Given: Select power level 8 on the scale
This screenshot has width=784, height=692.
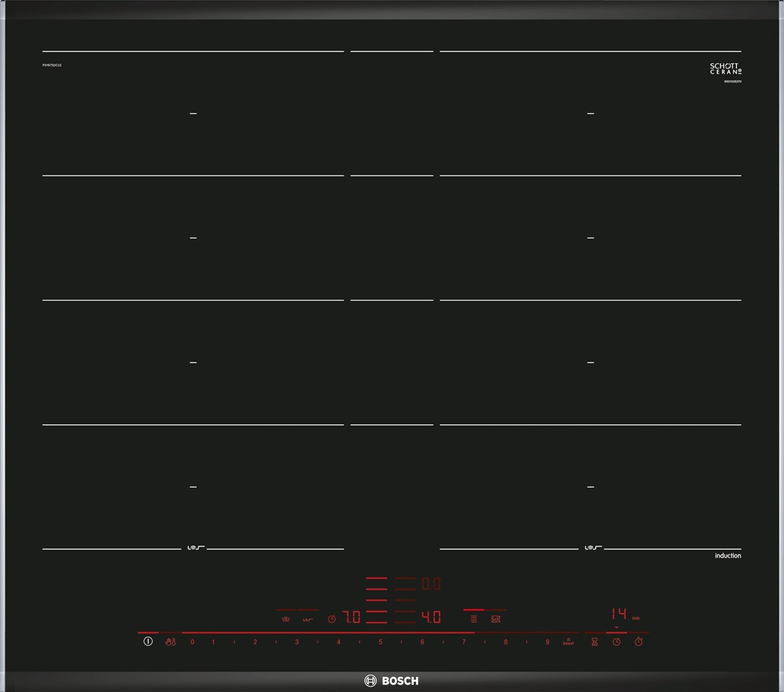Looking at the screenshot, I should coord(505,642).
